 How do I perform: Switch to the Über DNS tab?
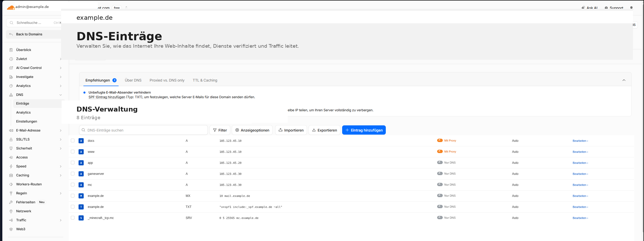[x=133, y=80]
